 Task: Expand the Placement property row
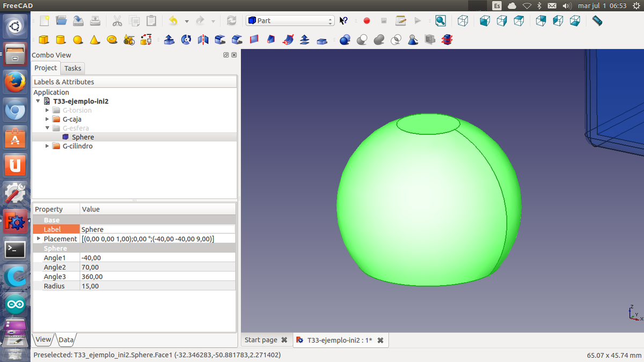pos(38,239)
